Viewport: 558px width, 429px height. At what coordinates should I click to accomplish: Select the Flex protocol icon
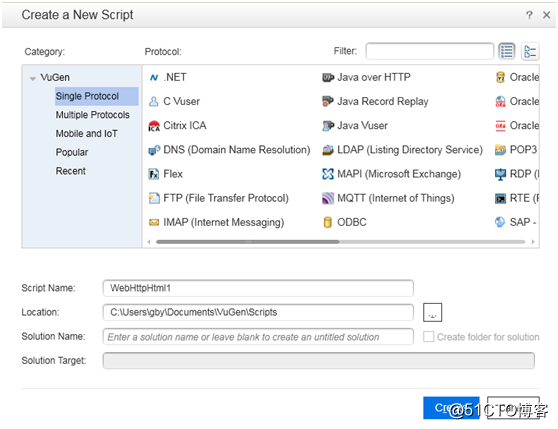click(154, 174)
